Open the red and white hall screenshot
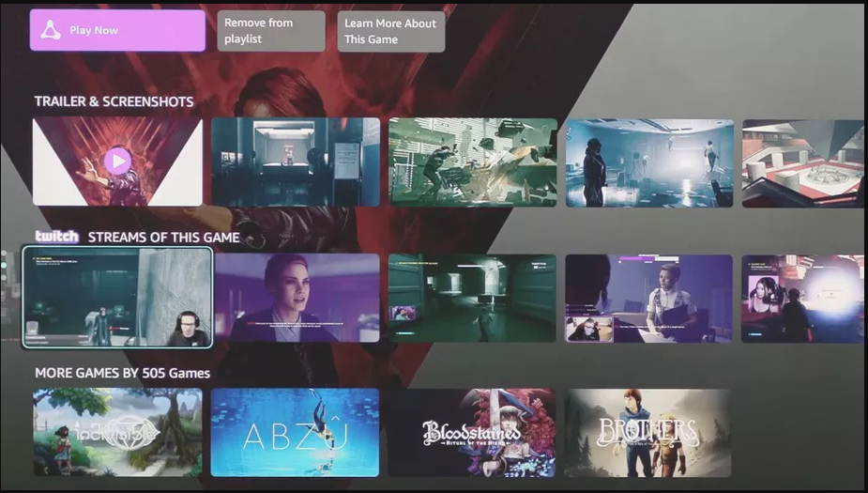 pyautogui.click(x=802, y=164)
